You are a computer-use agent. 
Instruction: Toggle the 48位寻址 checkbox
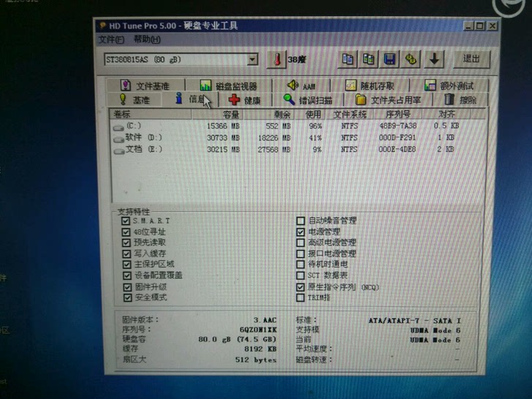click(x=126, y=232)
